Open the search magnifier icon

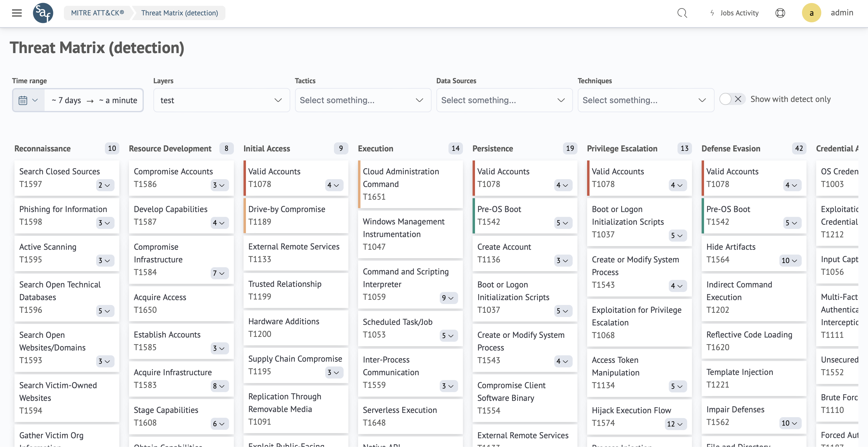pos(682,13)
